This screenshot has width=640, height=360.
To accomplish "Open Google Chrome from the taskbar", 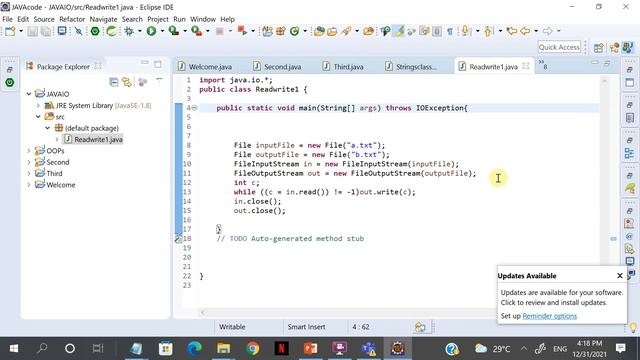I will 253,349.
